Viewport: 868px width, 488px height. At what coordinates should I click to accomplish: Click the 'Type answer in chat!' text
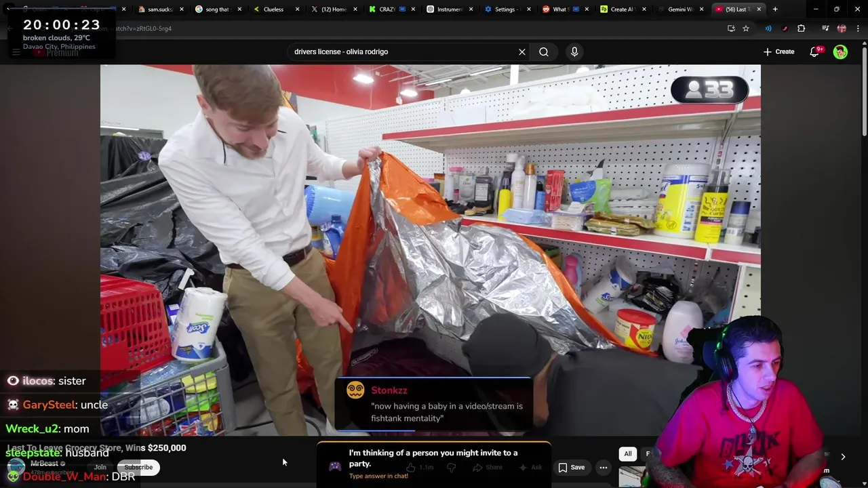378,476
